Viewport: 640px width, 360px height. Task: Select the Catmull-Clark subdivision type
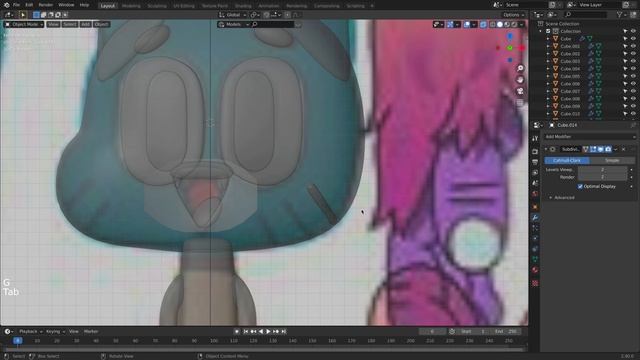click(x=567, y=160)
